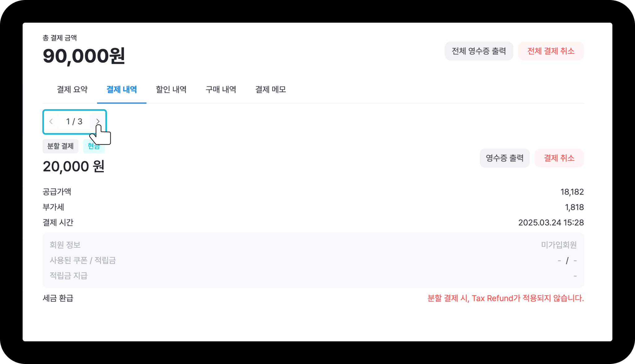Click the Tax Refund warning message
Screen dimensions: 635x364
pos(505,298)
